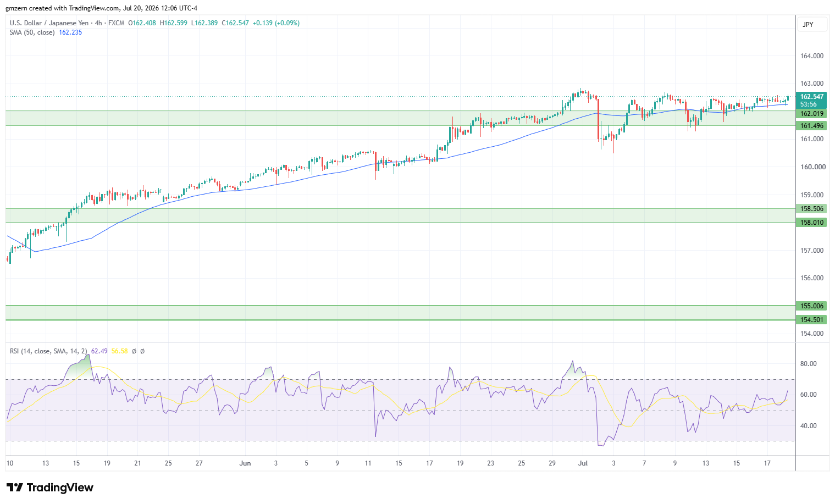The image size is (835, 504).
Task: Click the green 162.019 price label
Action: [x=811, y=114]
